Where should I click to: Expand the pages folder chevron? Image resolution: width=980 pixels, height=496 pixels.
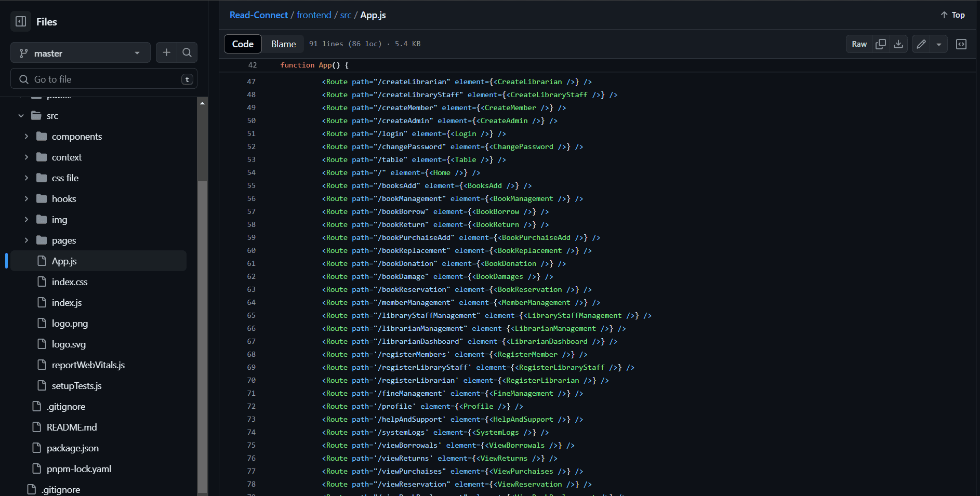[x=26, y=240]
